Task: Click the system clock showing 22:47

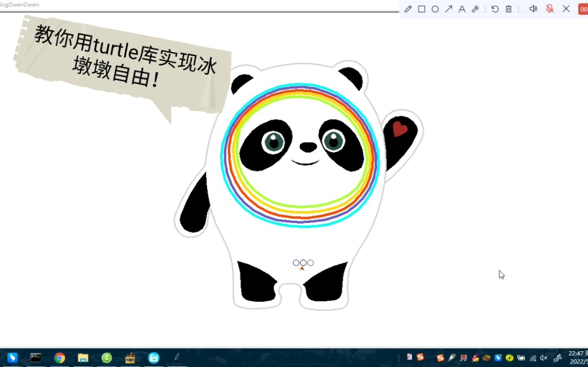Action: (575, 355)
